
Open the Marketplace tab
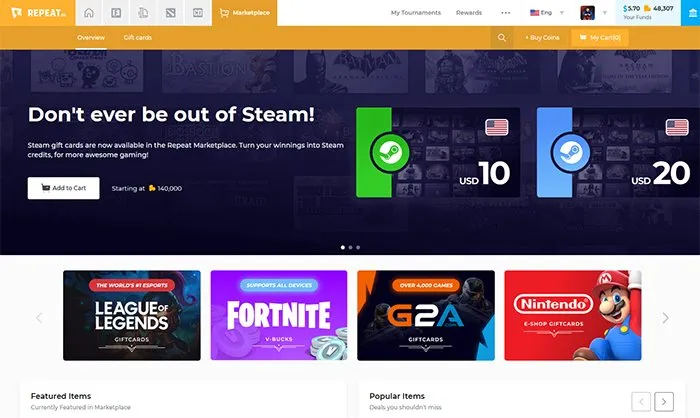(x=244, y=13)
